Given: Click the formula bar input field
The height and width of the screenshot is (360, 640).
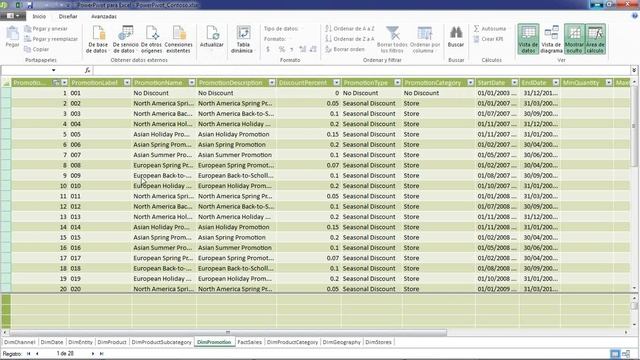Looking at the screenshot, I should [x=362, y=70].
